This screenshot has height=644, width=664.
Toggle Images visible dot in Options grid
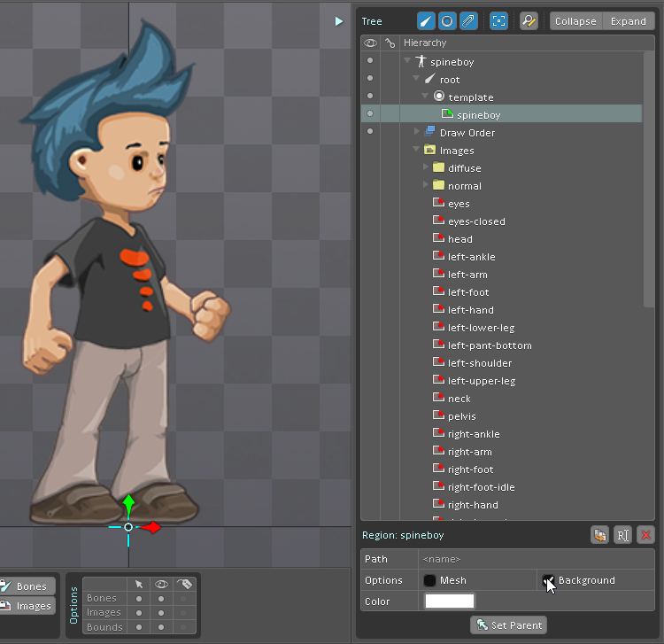coord(161,613)
